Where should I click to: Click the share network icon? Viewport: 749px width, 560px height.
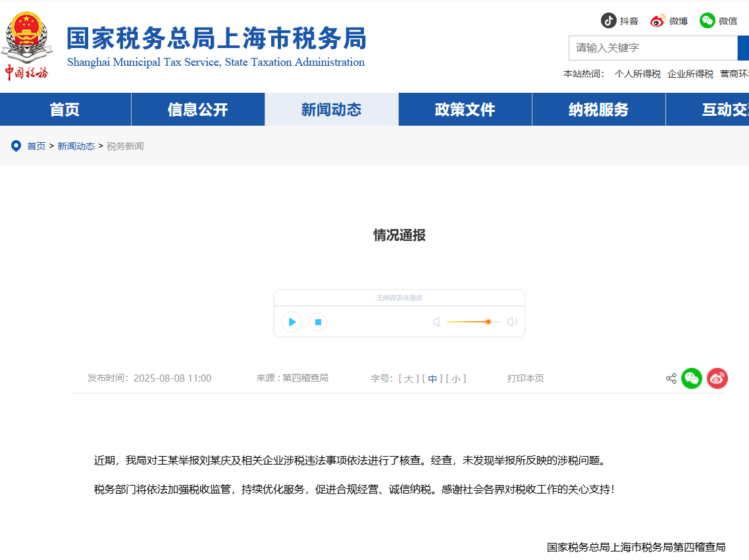click(671, 378)
